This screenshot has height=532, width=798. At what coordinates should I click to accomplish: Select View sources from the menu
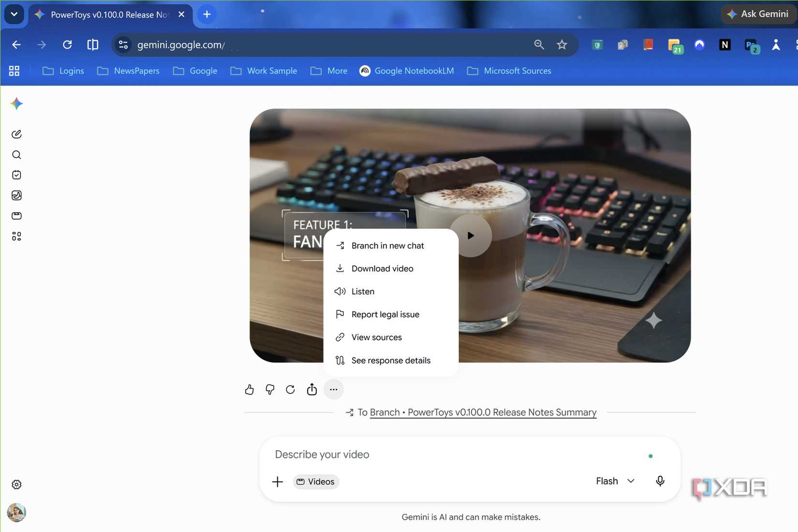pyautogui.click(x=391, y=337)
